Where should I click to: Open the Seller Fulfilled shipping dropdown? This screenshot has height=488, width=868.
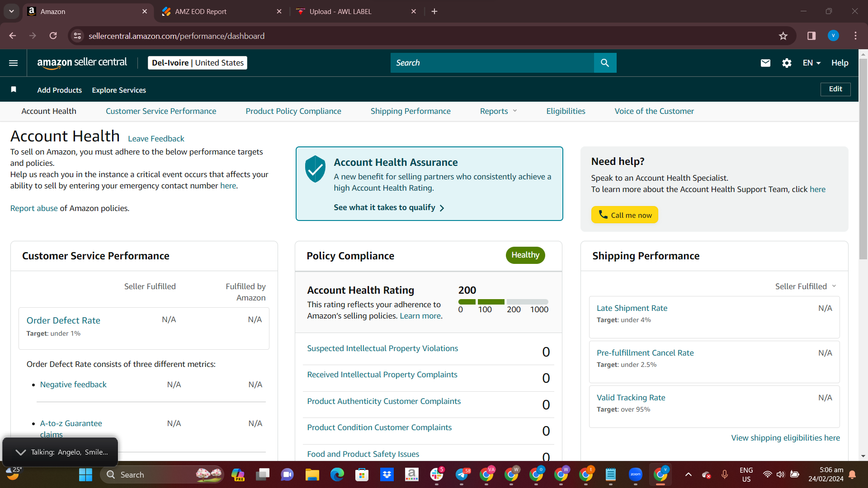(x=806, y=286)
